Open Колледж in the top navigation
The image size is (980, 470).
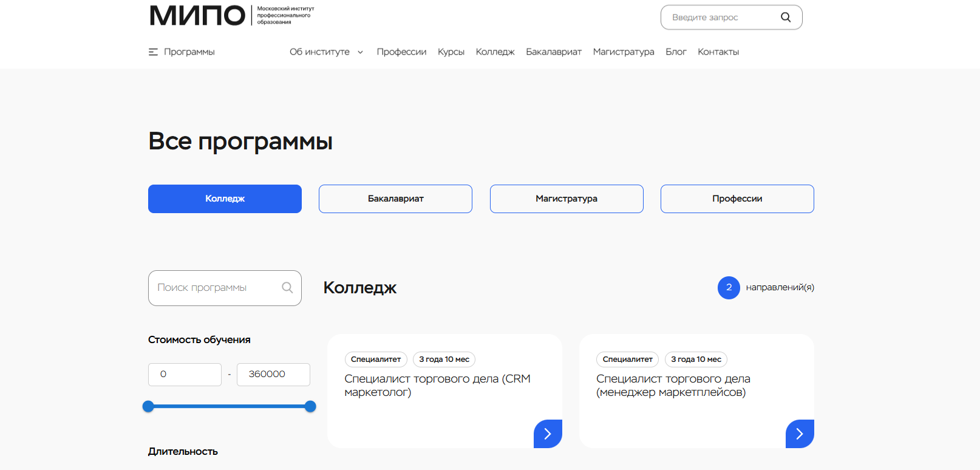(495, 52)
